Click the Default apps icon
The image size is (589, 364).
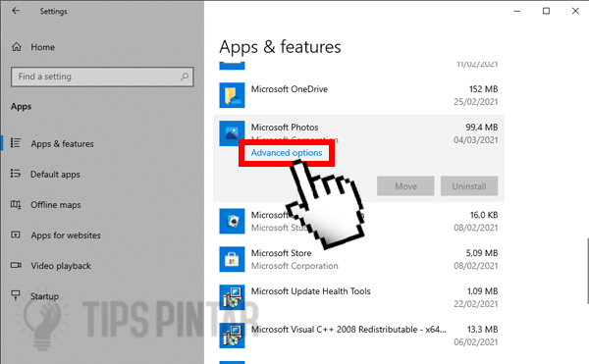(x=16, y=174)
